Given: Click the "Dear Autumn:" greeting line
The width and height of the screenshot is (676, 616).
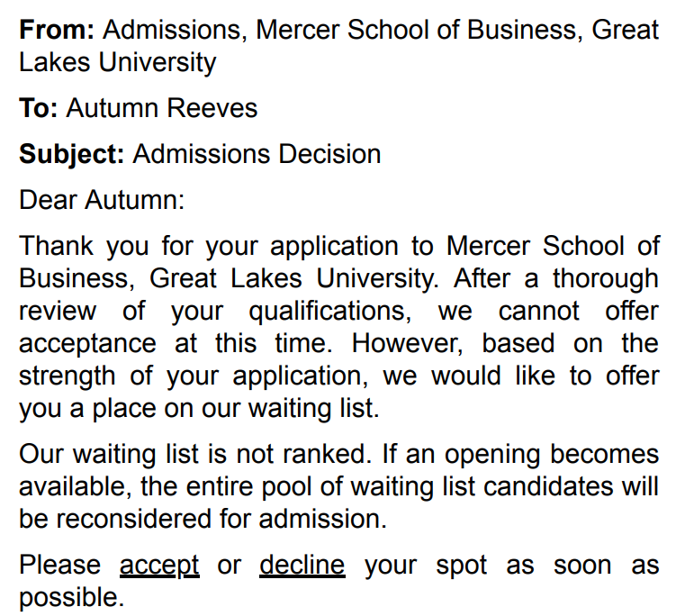Looking at the screenshot, I should coord(101,199).
